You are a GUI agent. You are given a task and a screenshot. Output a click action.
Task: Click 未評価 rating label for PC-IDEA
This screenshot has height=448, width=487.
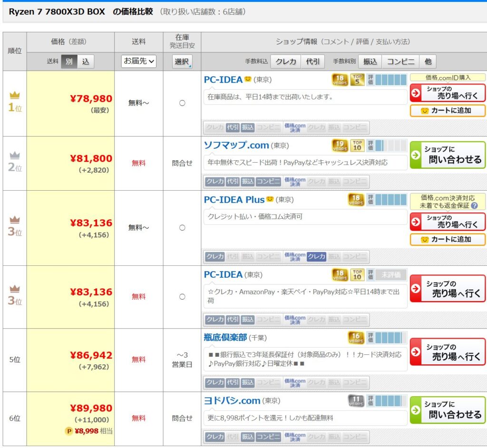coord(391,275)
